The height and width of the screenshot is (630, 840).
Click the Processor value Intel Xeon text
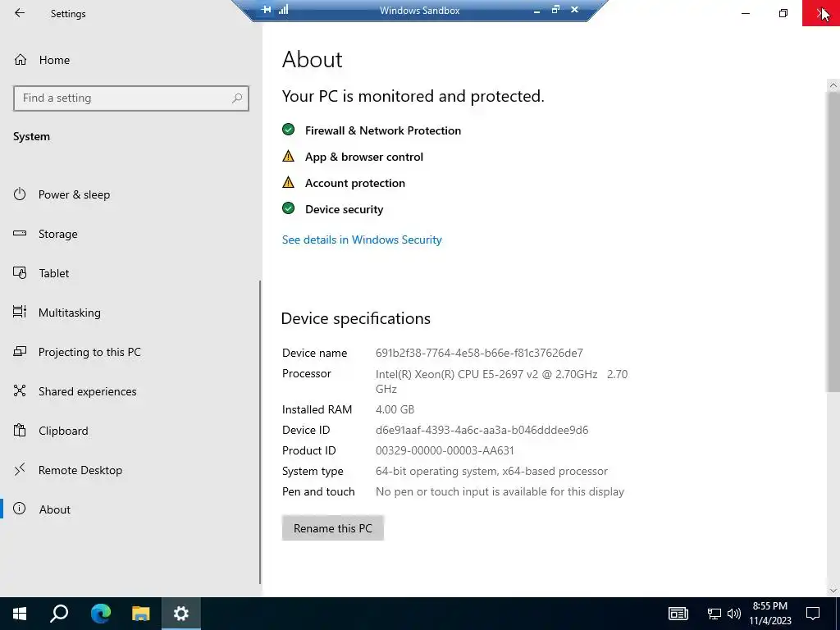[x=501, y=381]
